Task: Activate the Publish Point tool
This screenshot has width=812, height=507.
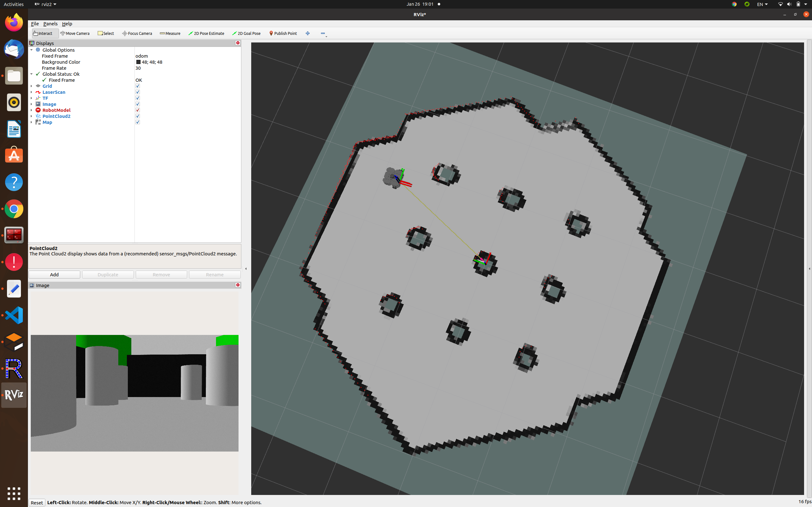Action: [283, 33]
